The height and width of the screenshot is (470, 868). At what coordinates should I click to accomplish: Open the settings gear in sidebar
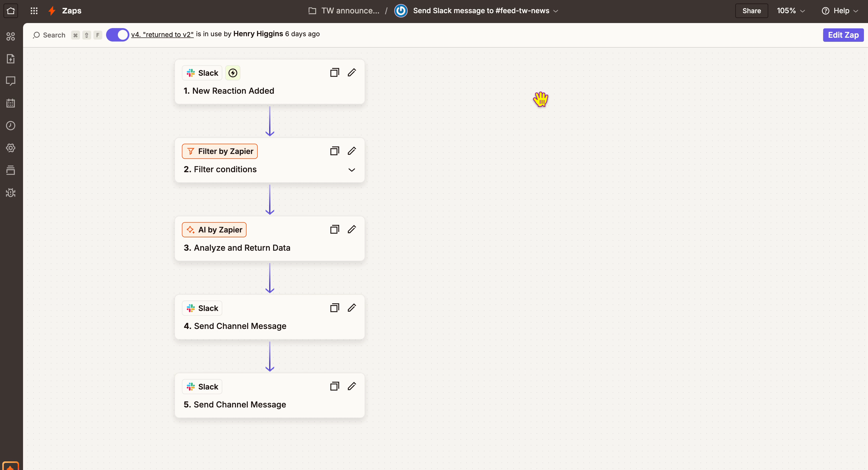[x=11, y=148]
